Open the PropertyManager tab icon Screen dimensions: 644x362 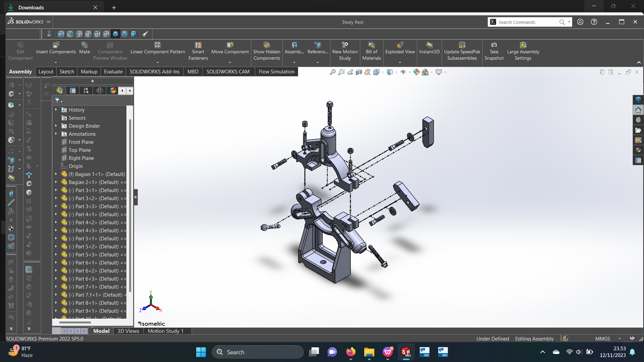(x=73, y=90)
